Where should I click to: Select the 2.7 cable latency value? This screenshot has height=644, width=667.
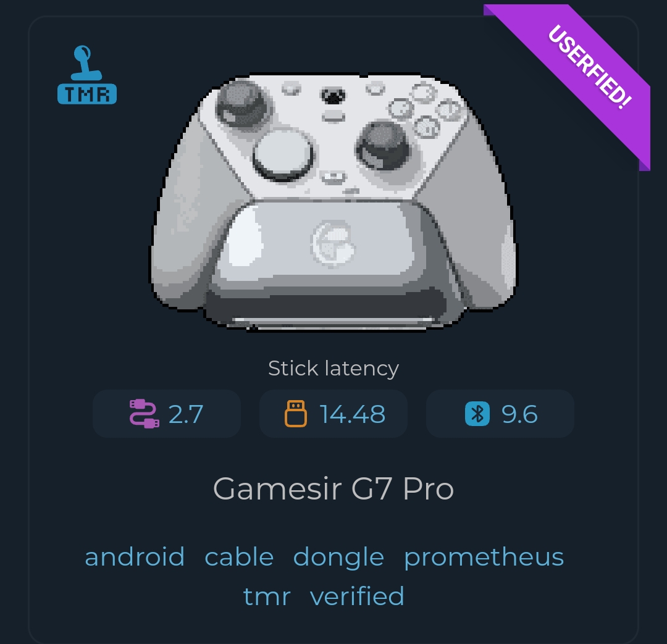point(186,414)
